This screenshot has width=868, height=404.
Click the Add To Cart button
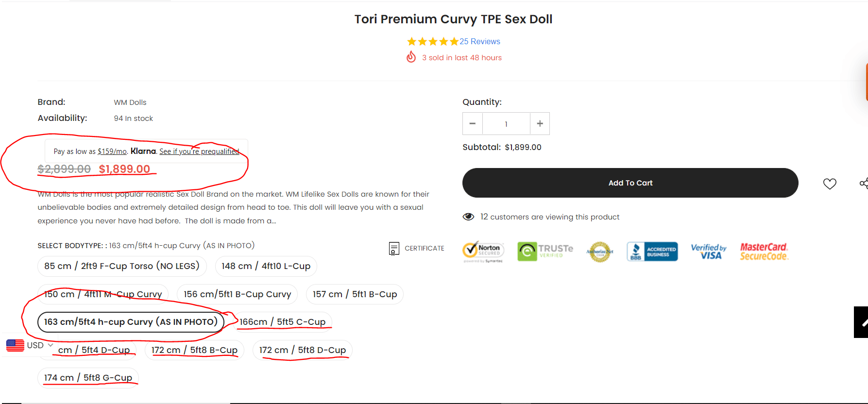click(x=630, y=183)
